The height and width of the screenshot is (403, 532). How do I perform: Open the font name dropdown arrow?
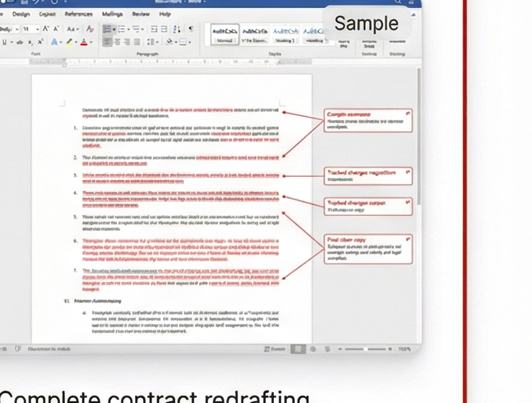(17, 30)
